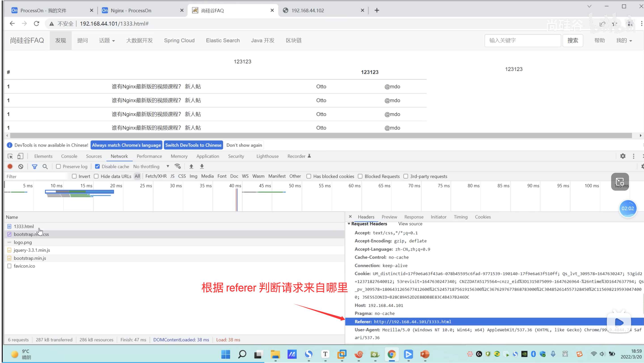Click the View source link

tap(410, 224)
